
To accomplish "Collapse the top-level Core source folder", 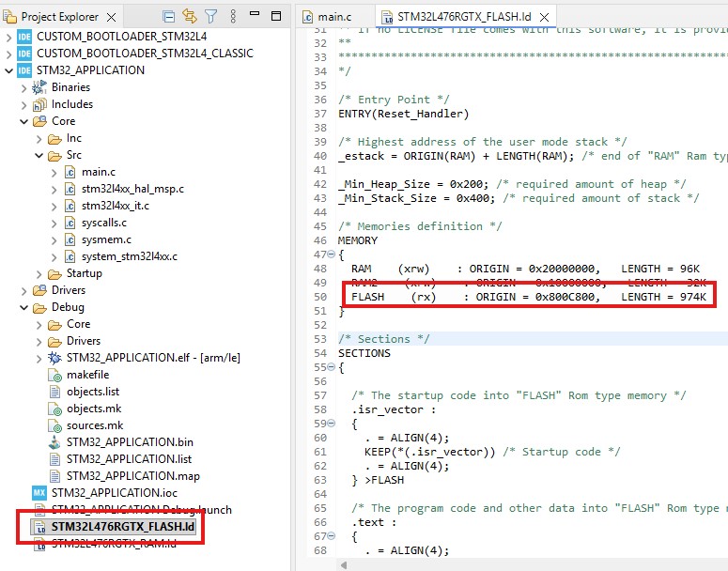I will point(24,122).
